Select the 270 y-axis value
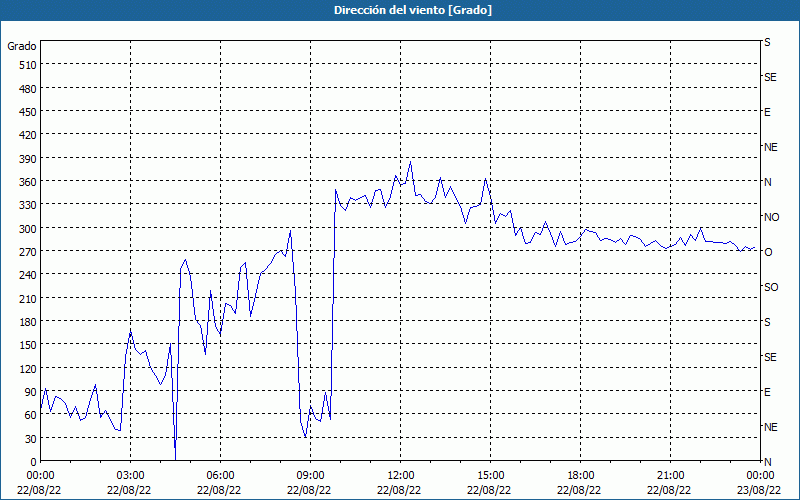Image resolution: width=800 pixels, height=500 pixels. click(28, 252)
